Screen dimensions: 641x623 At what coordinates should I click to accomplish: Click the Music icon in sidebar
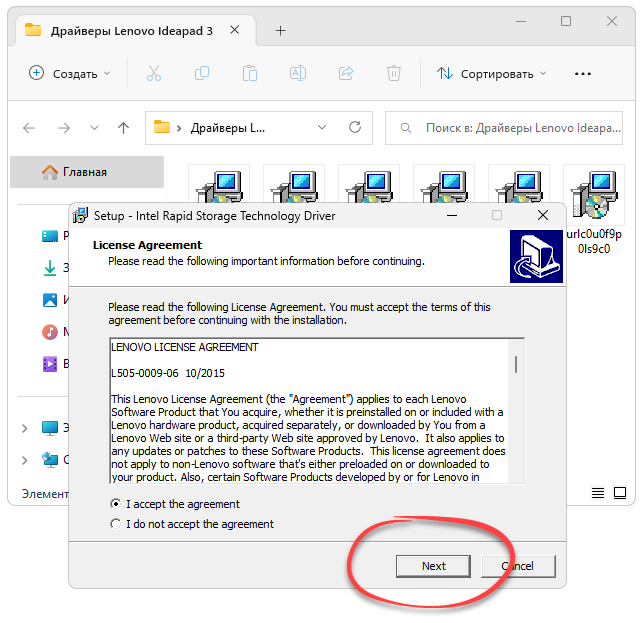click(x=50, y=332)
